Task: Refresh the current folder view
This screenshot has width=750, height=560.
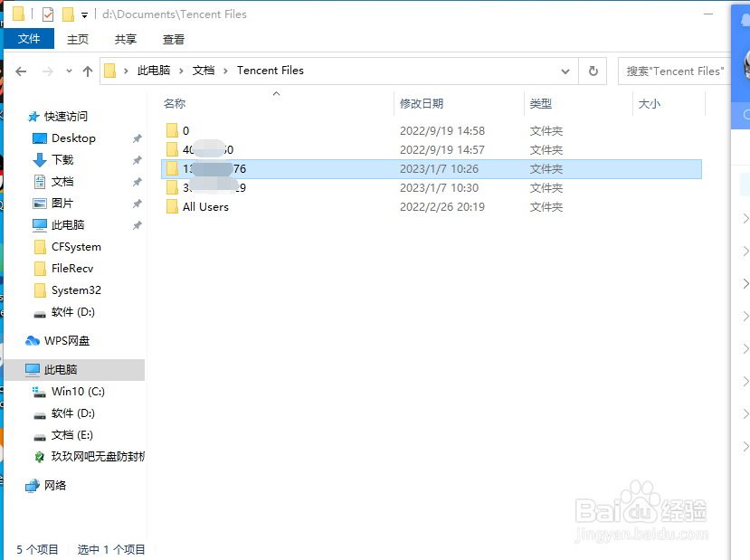Action: point(593,71)
